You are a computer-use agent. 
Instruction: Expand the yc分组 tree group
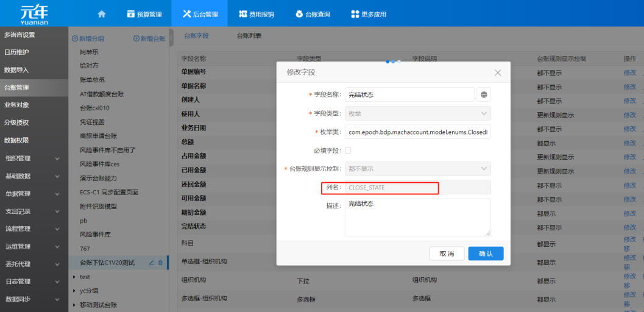point(74,291)
